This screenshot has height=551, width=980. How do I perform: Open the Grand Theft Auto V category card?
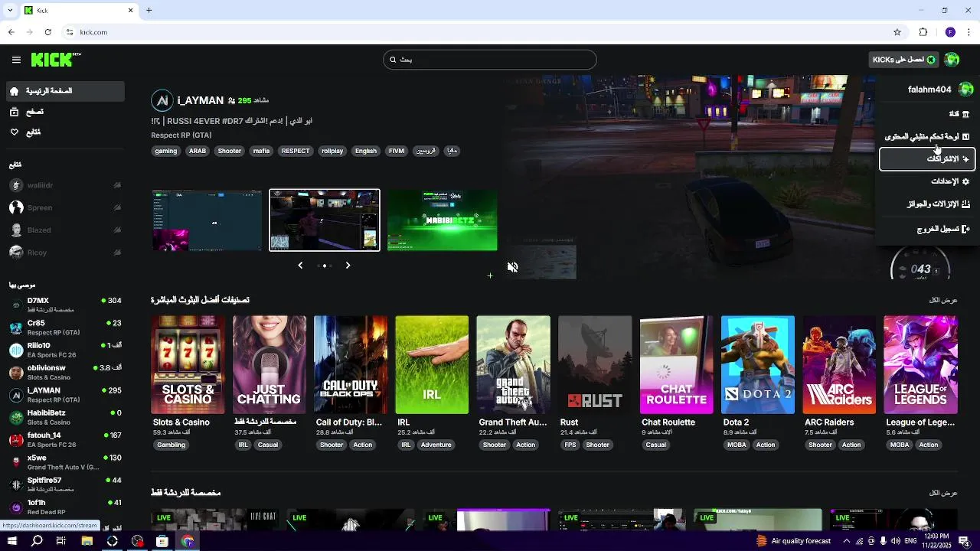[x=513, y=365]
